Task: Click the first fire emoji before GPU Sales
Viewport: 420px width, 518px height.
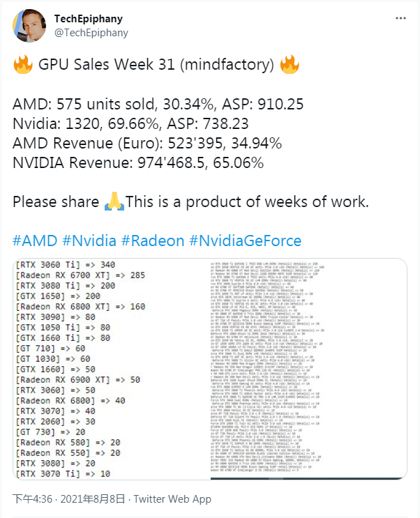Action: (22, 66)
